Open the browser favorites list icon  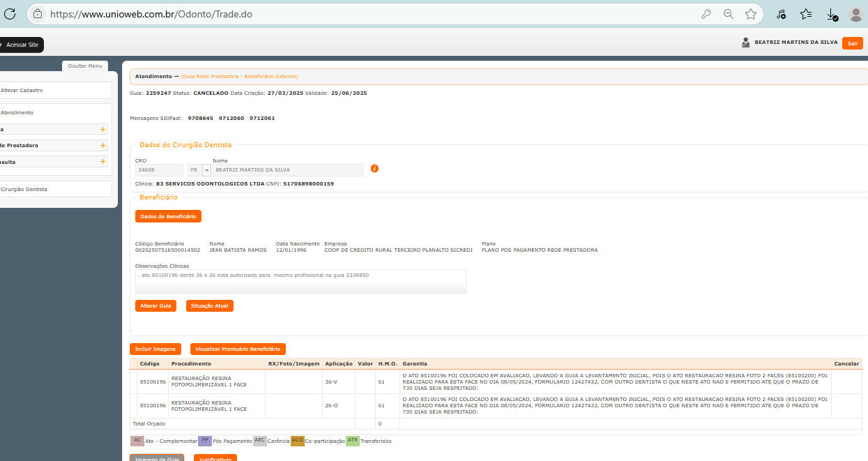click(806, 14)
